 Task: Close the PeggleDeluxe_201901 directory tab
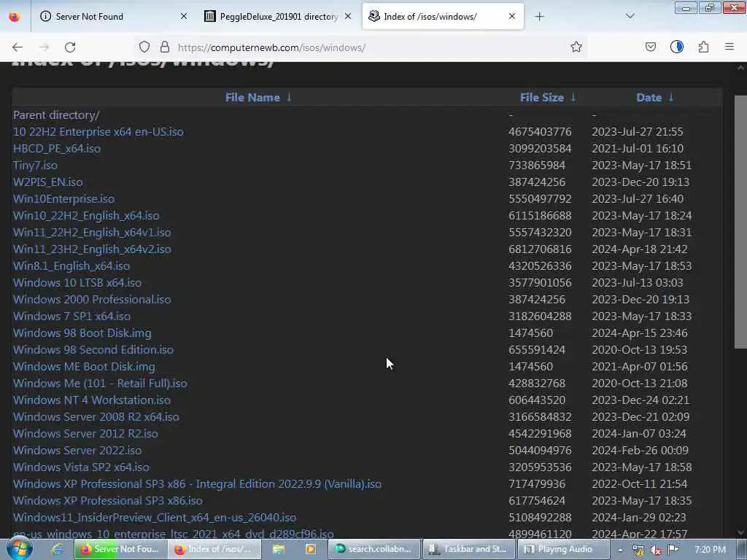[348, 17]
